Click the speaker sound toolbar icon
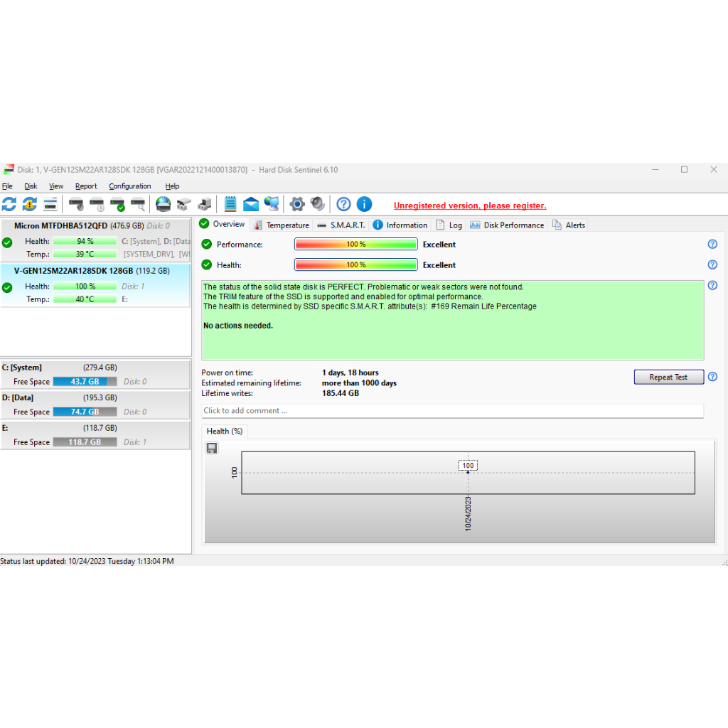 pyautogui.click(x=318, y=205)
